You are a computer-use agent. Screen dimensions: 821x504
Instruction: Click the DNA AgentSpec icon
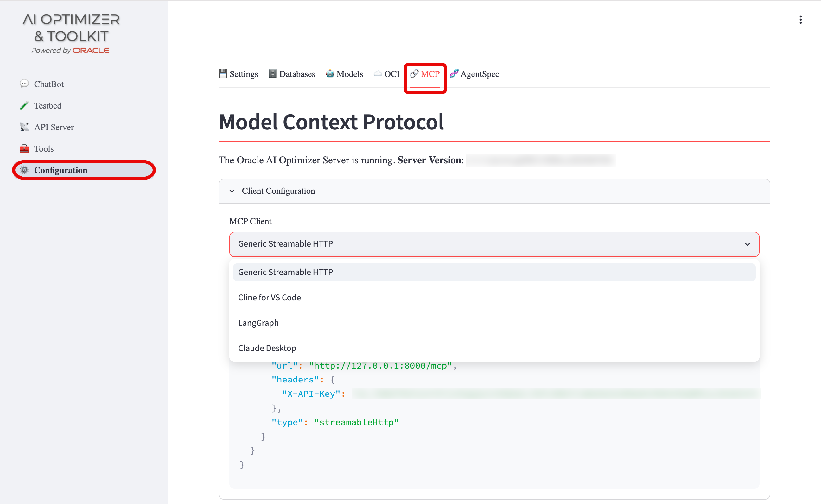tap(454, 73)
